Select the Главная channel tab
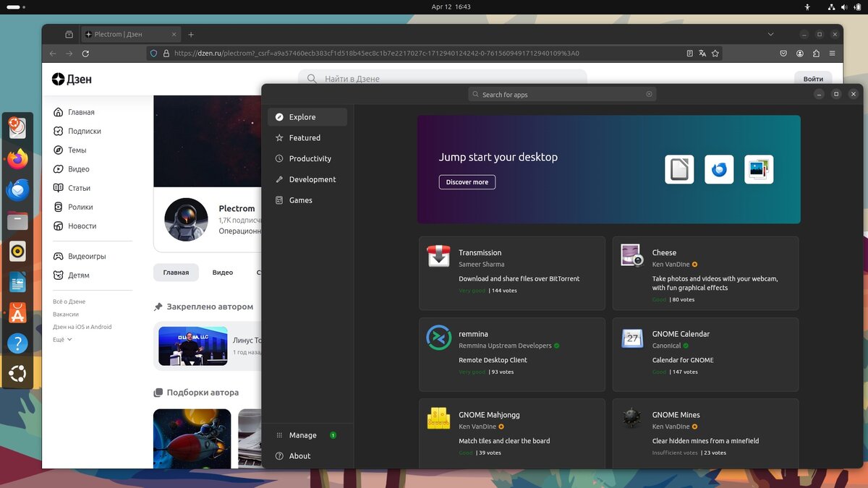868x488 pixels. [x=176, y=273]
